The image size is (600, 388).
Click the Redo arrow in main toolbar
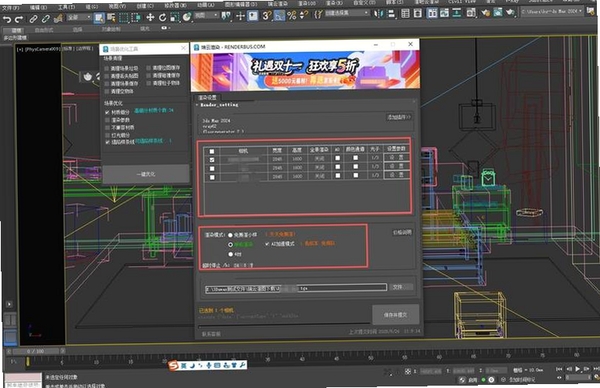[19, 18]
